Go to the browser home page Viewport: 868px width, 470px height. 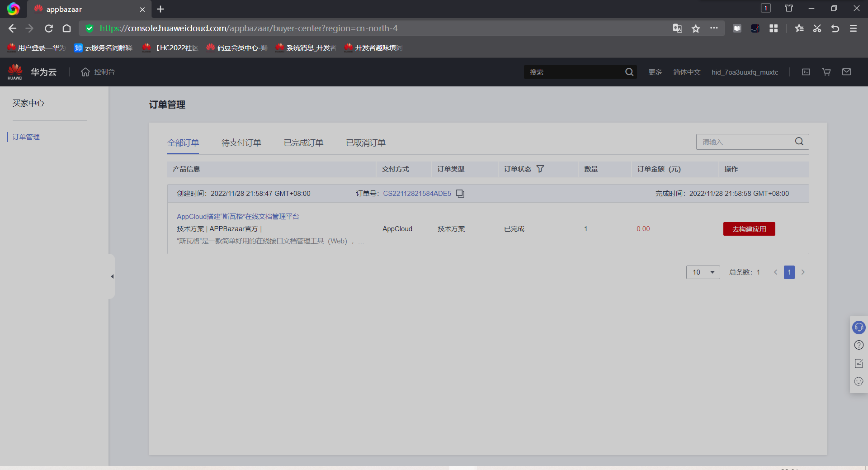(67, 28)
